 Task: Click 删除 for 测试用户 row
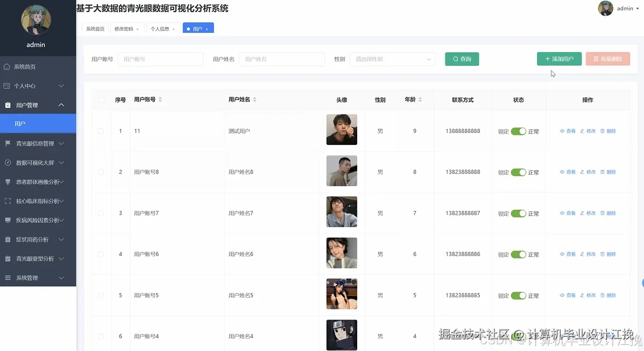[x=608, y=131]
